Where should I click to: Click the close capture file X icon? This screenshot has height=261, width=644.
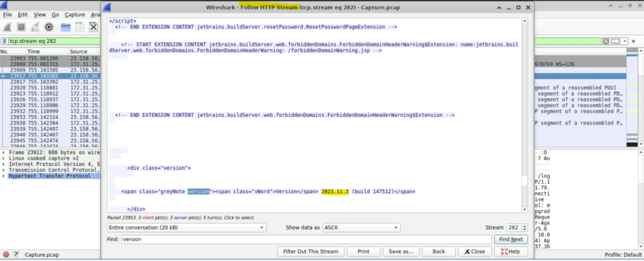(x=94, y=27)
